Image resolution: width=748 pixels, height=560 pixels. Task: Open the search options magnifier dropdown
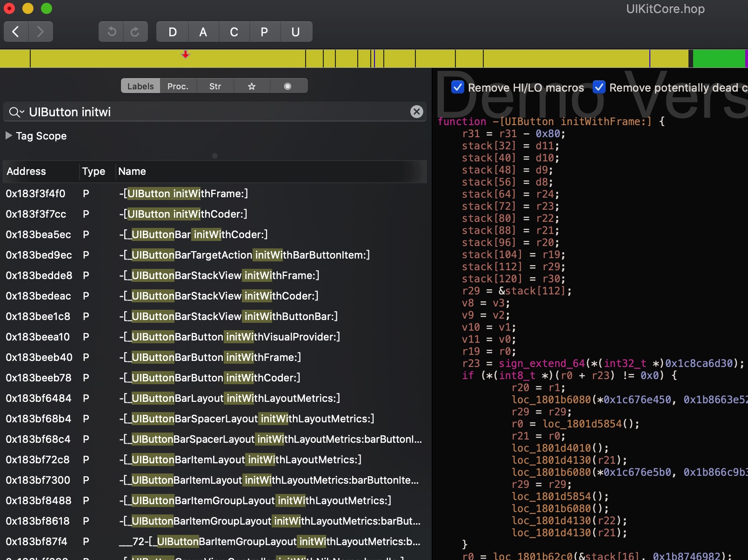click(x=16, y=112)
